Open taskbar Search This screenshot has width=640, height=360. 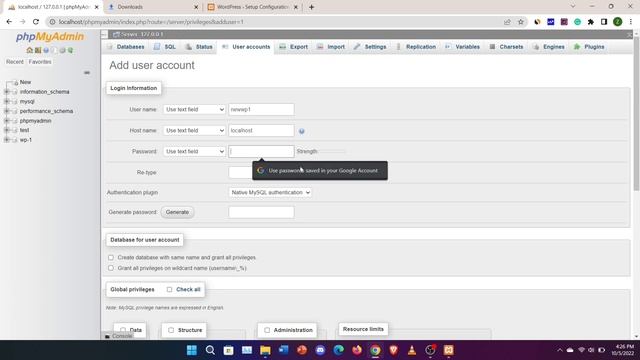(210, 350)
